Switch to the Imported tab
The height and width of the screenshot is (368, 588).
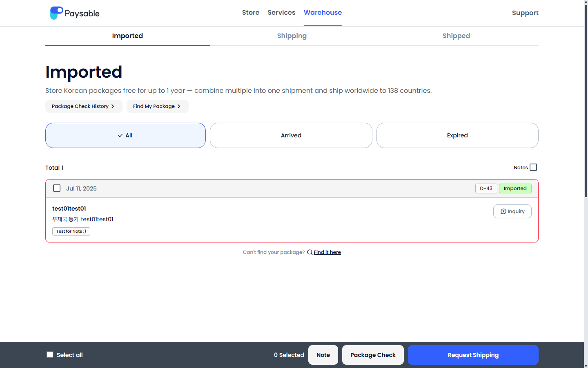[x=127, y=36]
